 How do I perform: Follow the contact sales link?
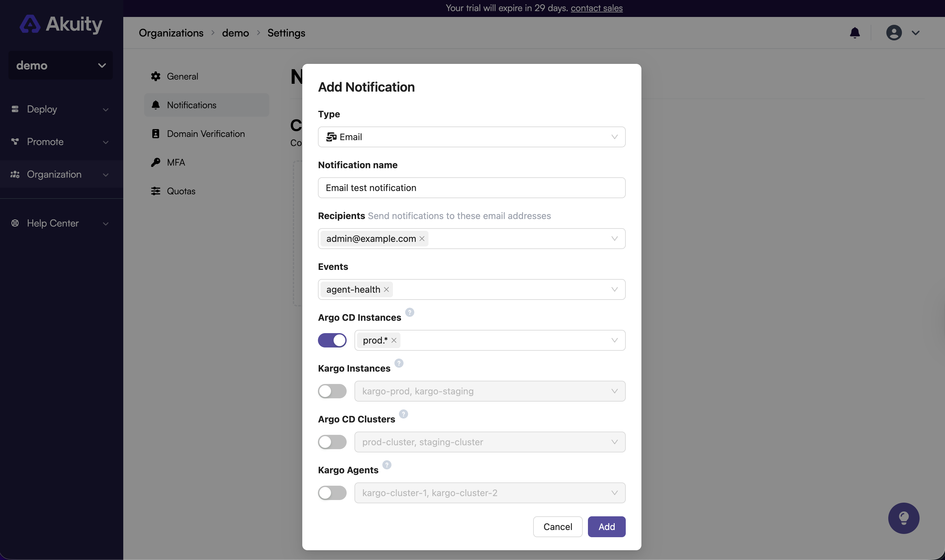pos(596,8)
